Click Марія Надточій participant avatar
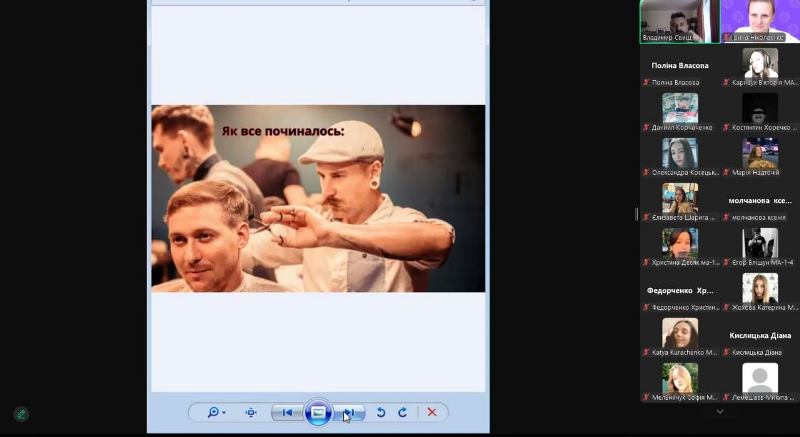This screenshot has height=437, width=800. click(760, 152)
